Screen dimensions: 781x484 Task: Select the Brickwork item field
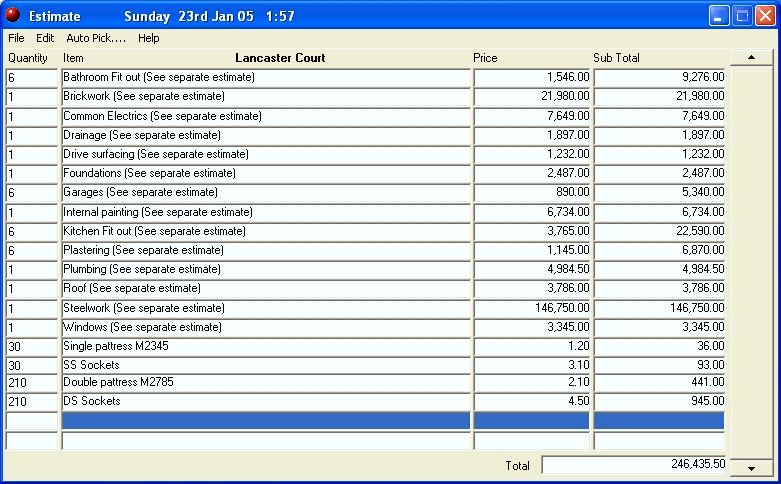coord(266,96)
